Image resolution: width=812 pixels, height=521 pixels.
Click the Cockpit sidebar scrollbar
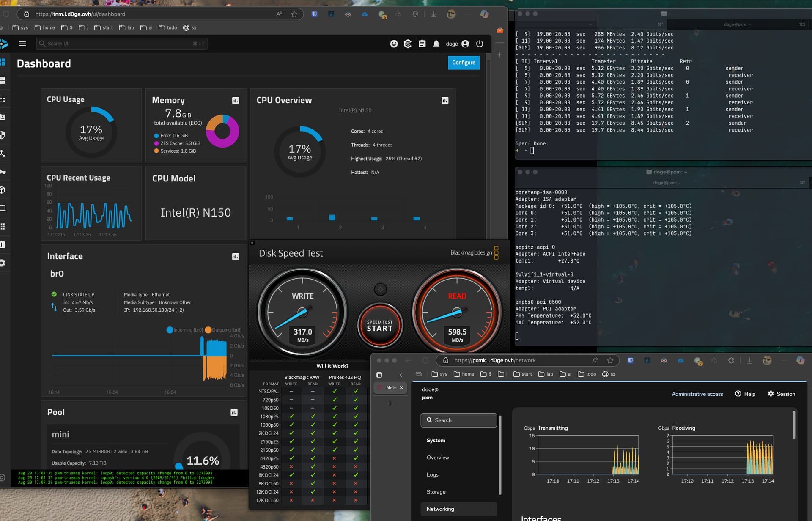pos(500,455)
